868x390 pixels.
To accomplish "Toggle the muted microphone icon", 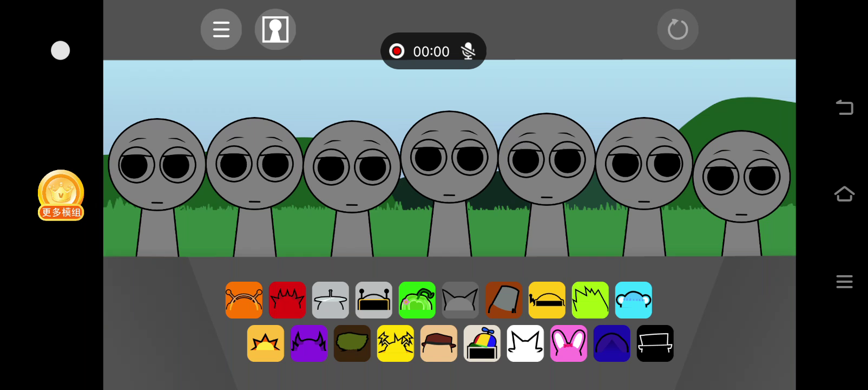I will coord(468,51).
